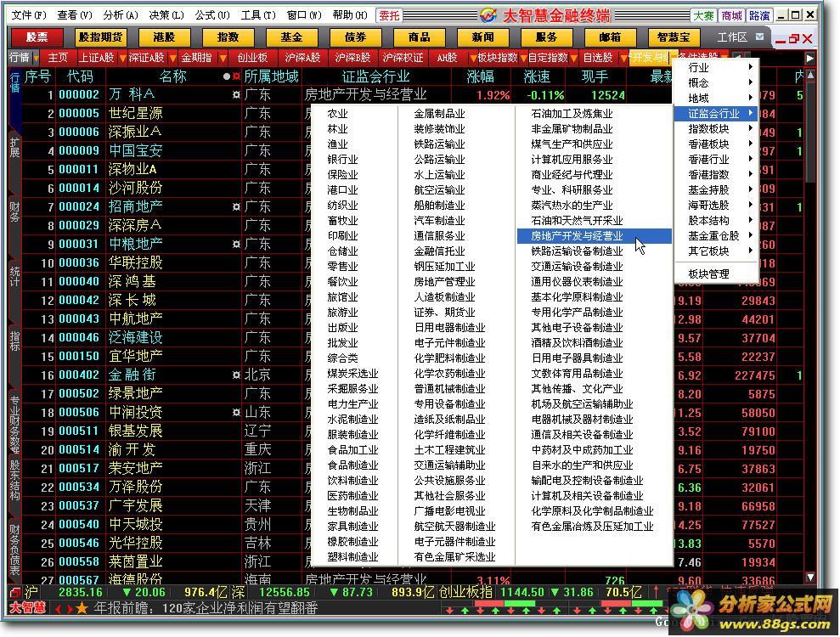Click the vertical scrollbar up arrow
Viewport: 840px width, 637px height.
pyautogui.click(x=810, y=75)
